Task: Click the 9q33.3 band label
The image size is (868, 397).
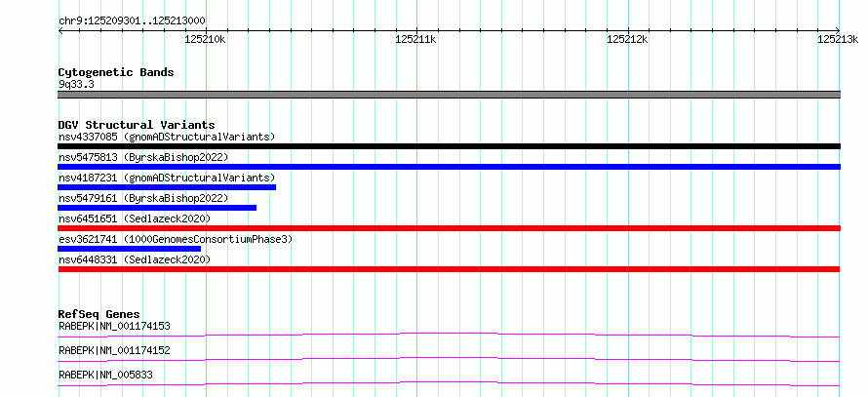Action: pos(76,84)
